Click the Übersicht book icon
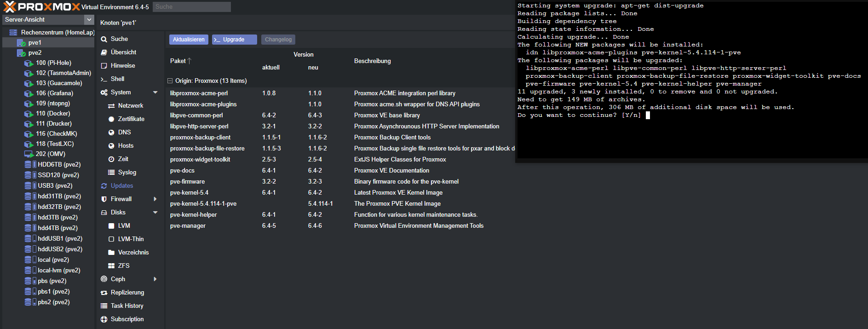Image resolution: width=868 pixels, height=329 pixels. [104, 52]
